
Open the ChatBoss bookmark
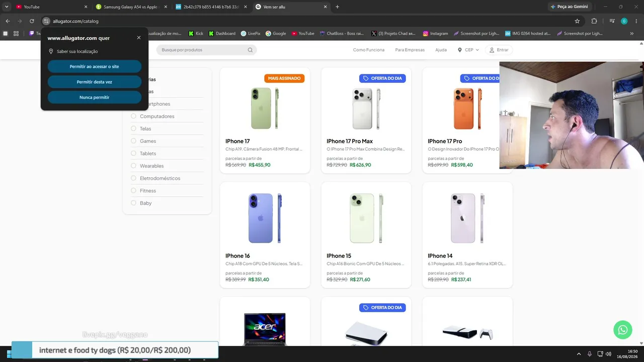[x=342, y=34]
